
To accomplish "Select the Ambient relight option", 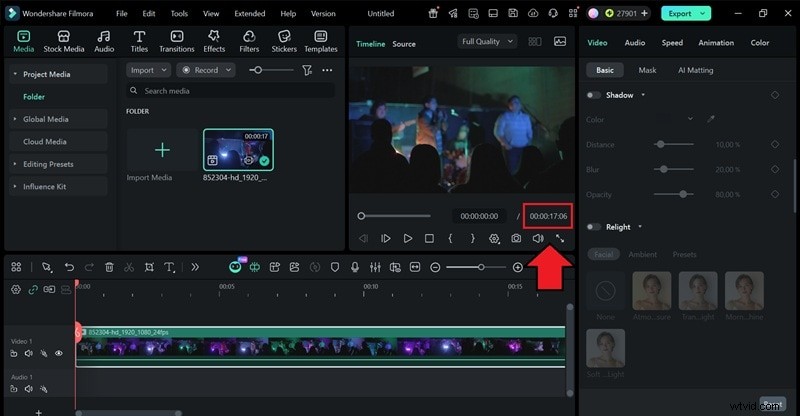I will pos(642,254).
